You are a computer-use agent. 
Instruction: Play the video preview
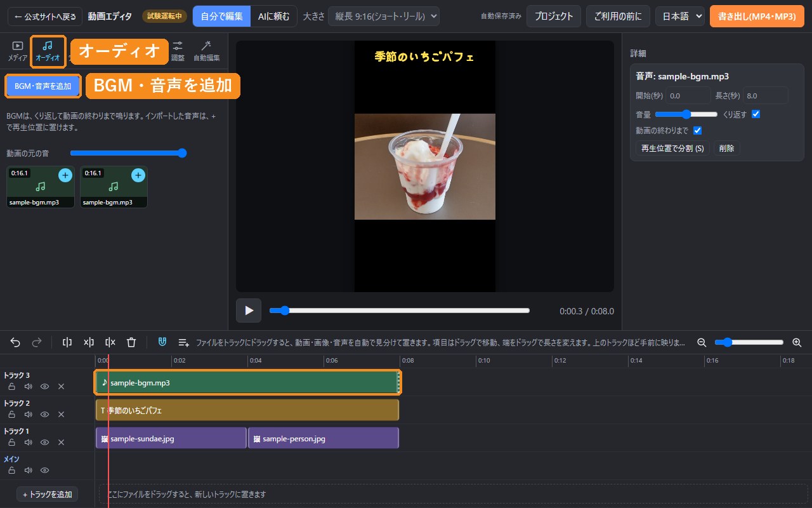click(249, 311)
